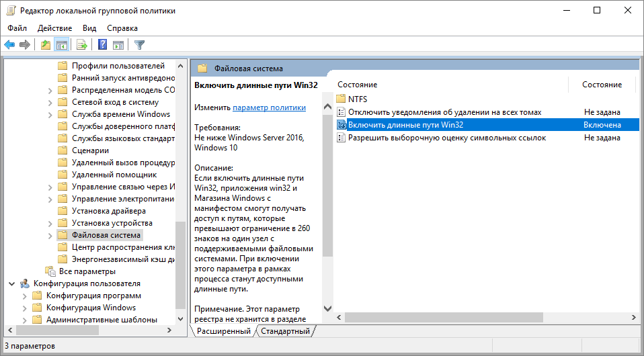Expand 'Административные шаблоны' node
This screenshot has width=644, height=356.
point(25,320)
